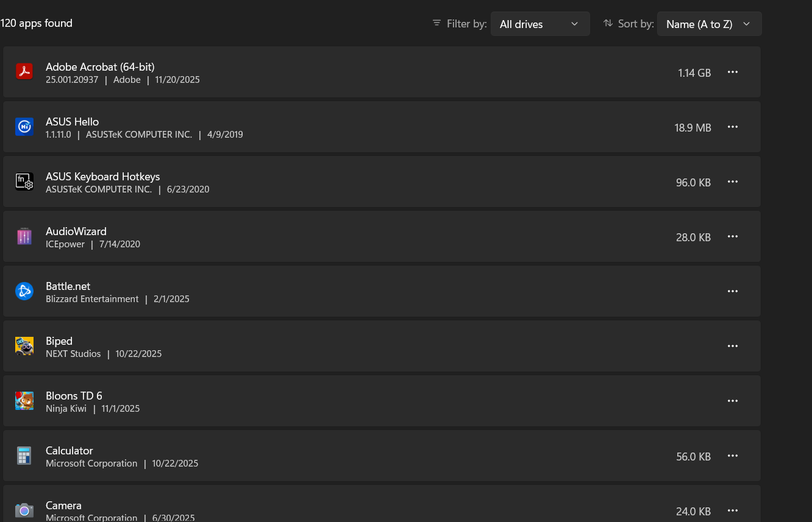This screenshot has height=522, width=812.
Task: Click the NEXT Studios publisher line
Action: pyautogui.click(x=104, y=354)
